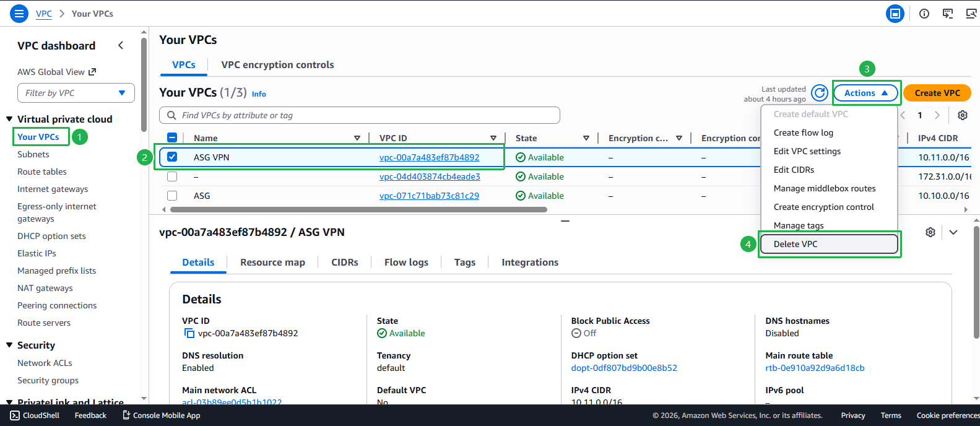Image resolution: width=980 pixels, height=426 pixels.
Task: Go to next page of VPC list
Action: [x=937, y=115]
